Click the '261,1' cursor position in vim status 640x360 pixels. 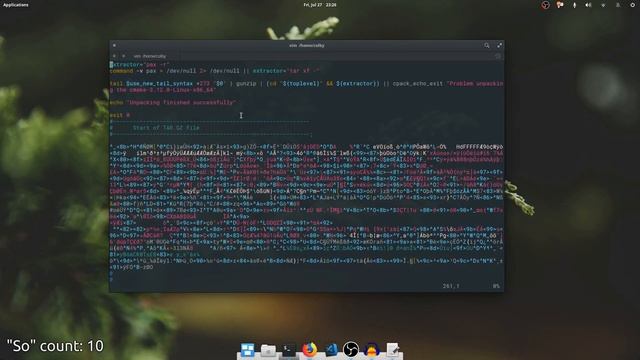point(451,286)
